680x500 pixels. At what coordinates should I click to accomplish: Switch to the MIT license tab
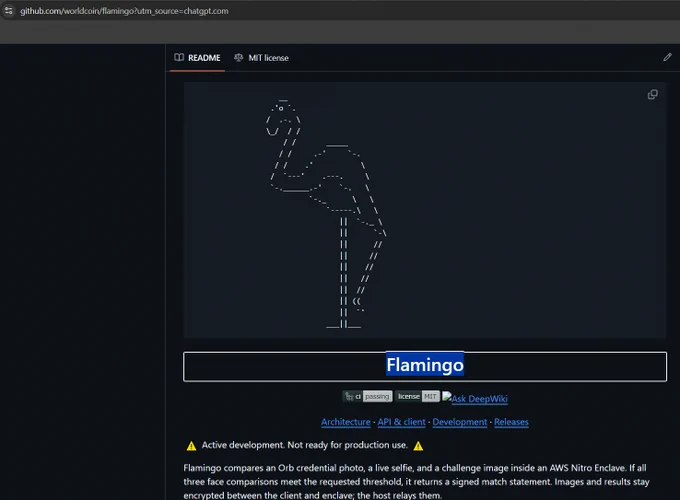262,58
